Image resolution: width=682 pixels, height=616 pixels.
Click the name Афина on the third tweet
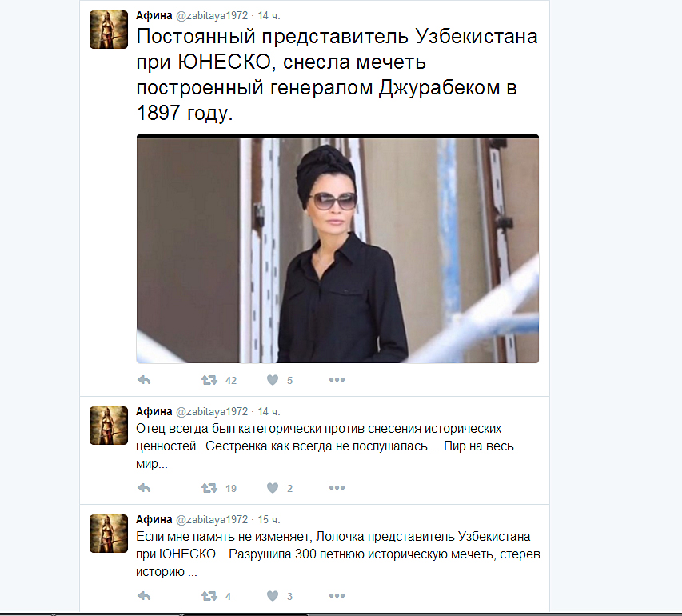tap(154, 519)
